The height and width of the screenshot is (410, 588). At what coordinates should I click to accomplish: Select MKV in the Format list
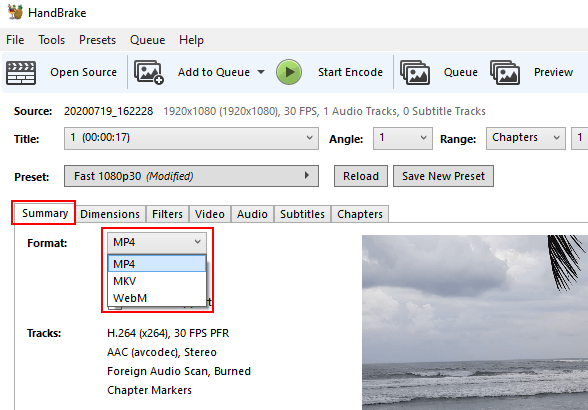pos(157,281)
